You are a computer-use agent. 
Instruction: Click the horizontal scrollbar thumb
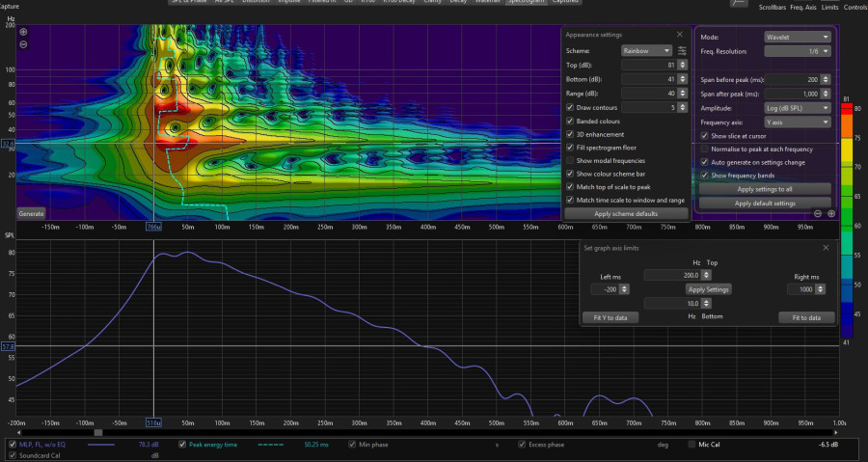(98, 433)
